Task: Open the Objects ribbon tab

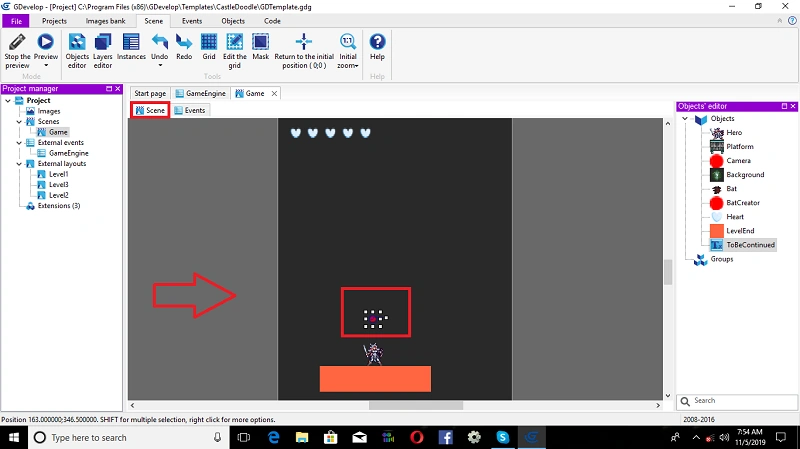Action: [233, 21]
